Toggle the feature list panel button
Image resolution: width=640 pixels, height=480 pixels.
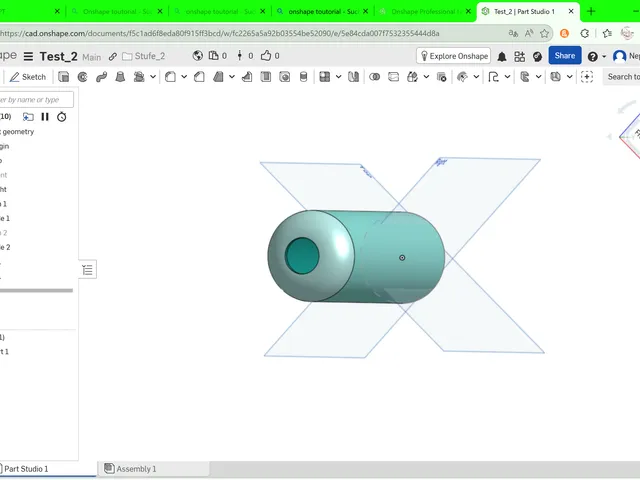(x=87, y=269)
